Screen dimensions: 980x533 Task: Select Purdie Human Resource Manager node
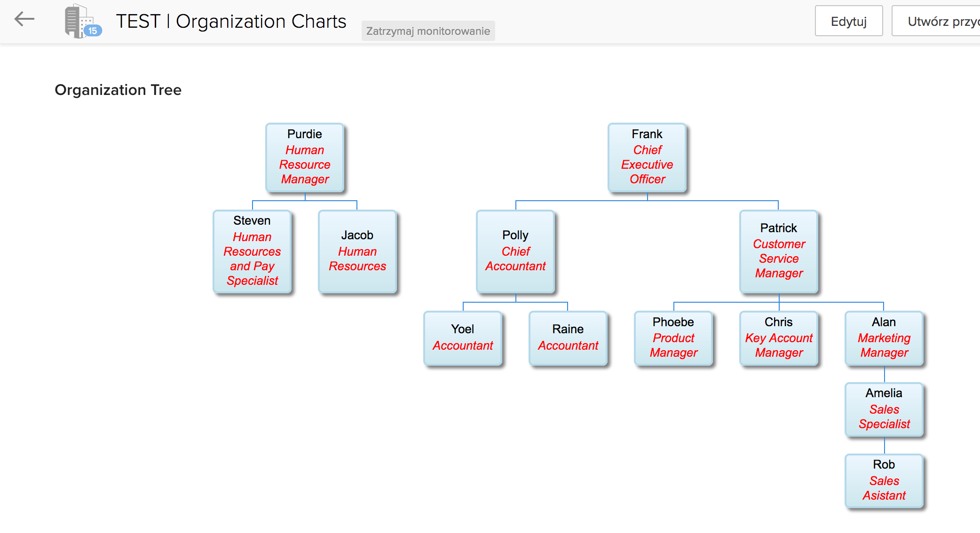click(x=305, y=157)
